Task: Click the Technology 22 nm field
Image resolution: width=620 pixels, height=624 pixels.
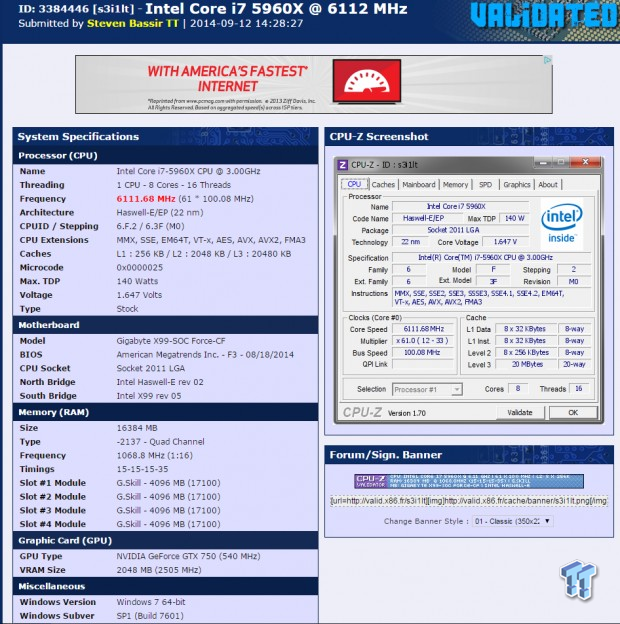Action: coord(410,242)
